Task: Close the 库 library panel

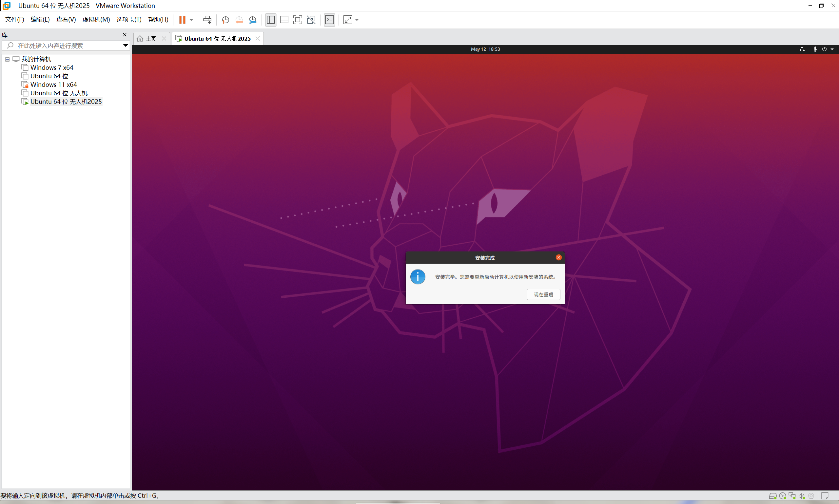Action: [x=125, y=35]
